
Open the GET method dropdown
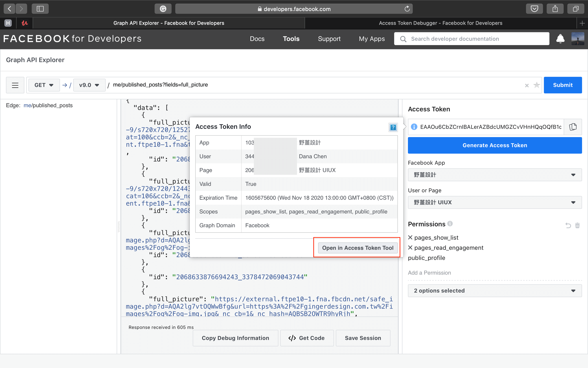pyautogui.click(x=44, y=85)
